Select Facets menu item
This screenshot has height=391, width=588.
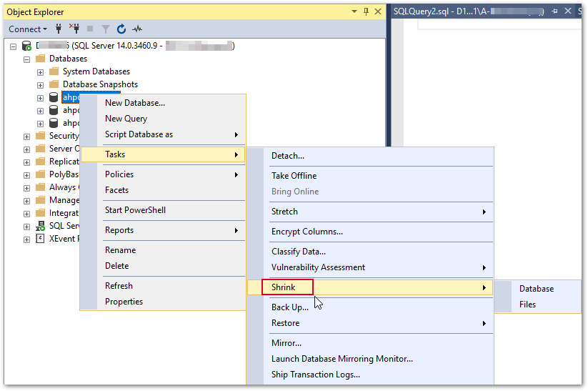point(163,190)
